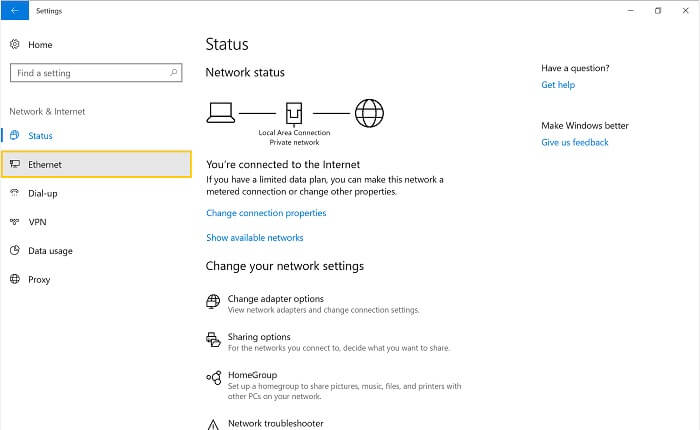Click the Get help link
This screenshot has height=430, width=700.
pyautogui.click(x=558, y=85)
